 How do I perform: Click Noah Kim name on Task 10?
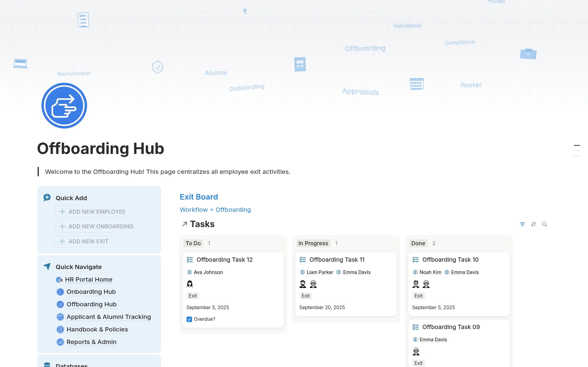(430, 272)
